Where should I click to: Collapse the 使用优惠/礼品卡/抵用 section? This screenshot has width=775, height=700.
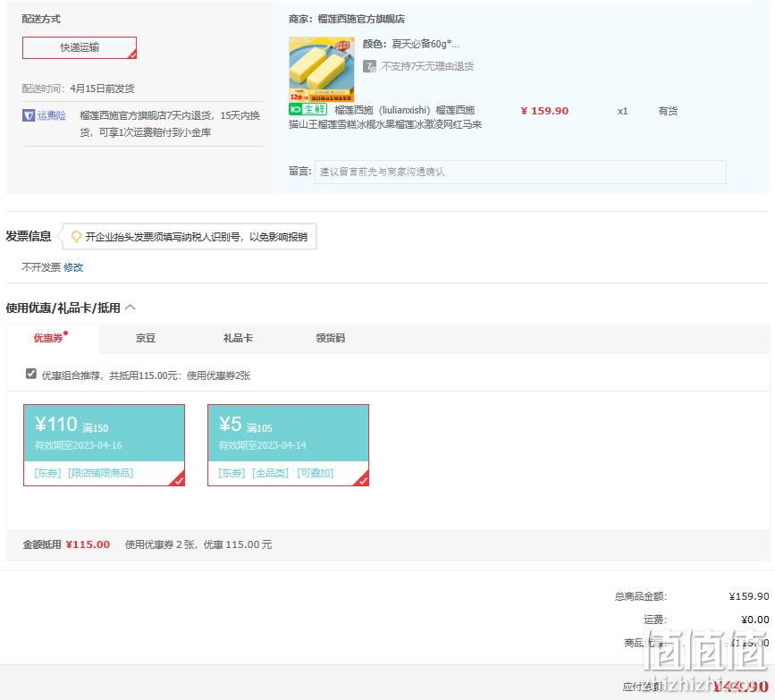(x=130, y=308)
